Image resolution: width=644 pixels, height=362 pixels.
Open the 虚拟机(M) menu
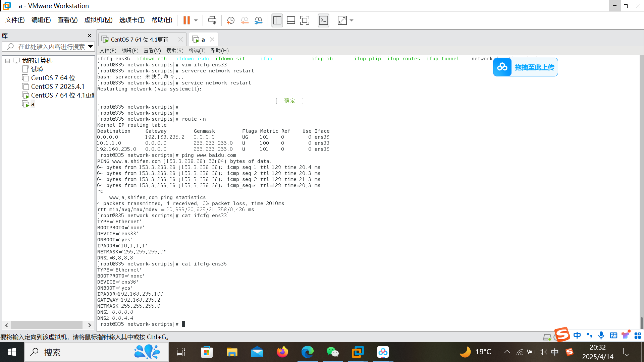(x=98, y=20)
